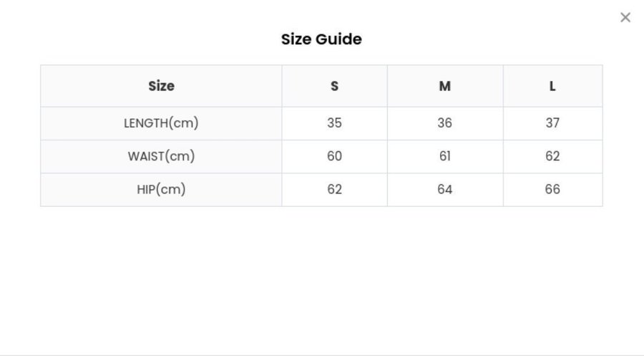Viewport: 644px width, 356px height.
Task: Click the L size column header
Action: click(552, 86)
